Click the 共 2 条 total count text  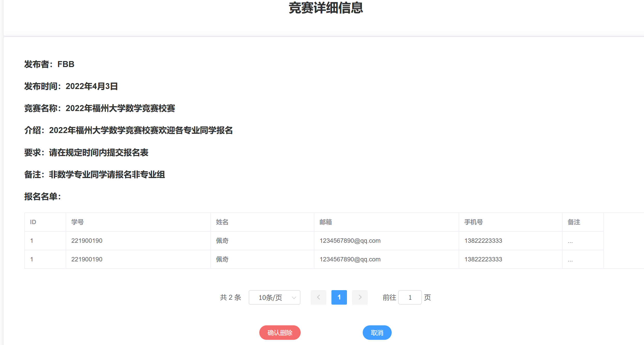pos(230,297)
